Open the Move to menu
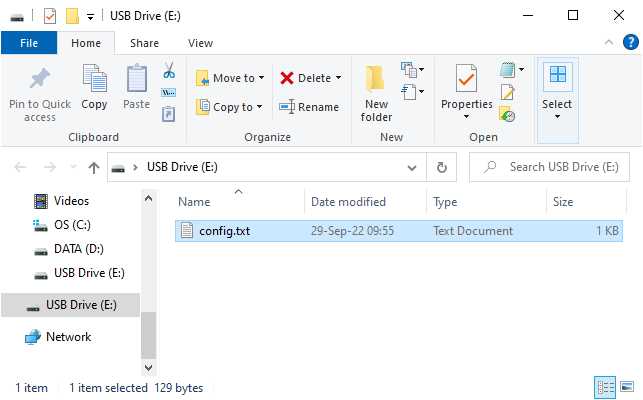 (x=230, y=78)
